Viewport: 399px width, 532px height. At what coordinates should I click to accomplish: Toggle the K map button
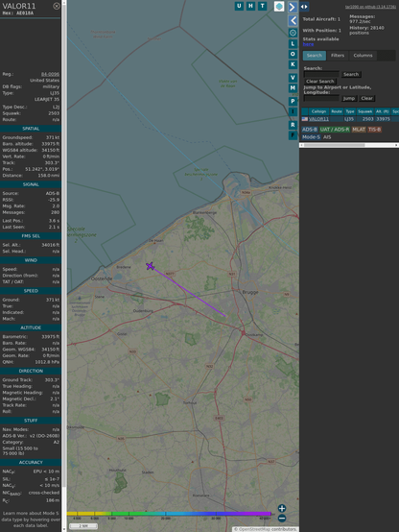pyautogui.click(x=293, y=64)
